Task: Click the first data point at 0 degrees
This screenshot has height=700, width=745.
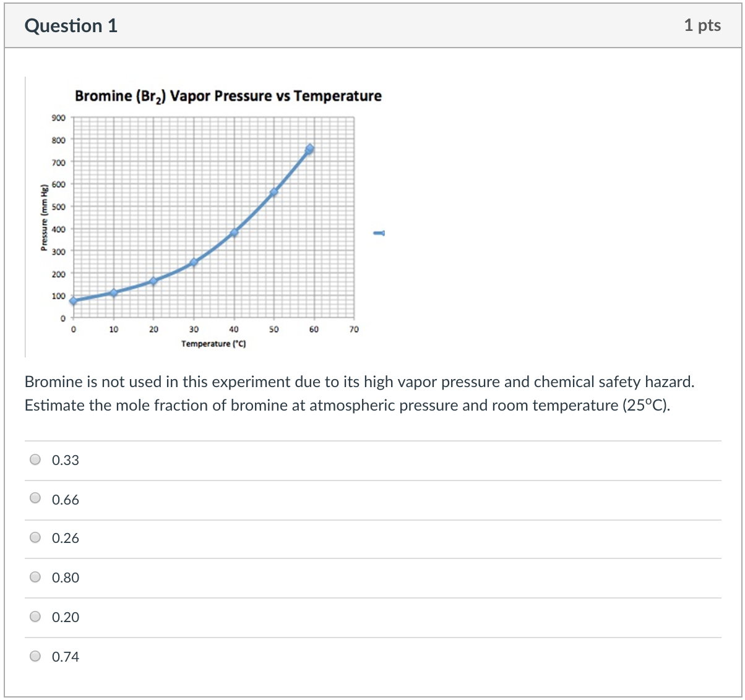Action: (x=74, y=301)
